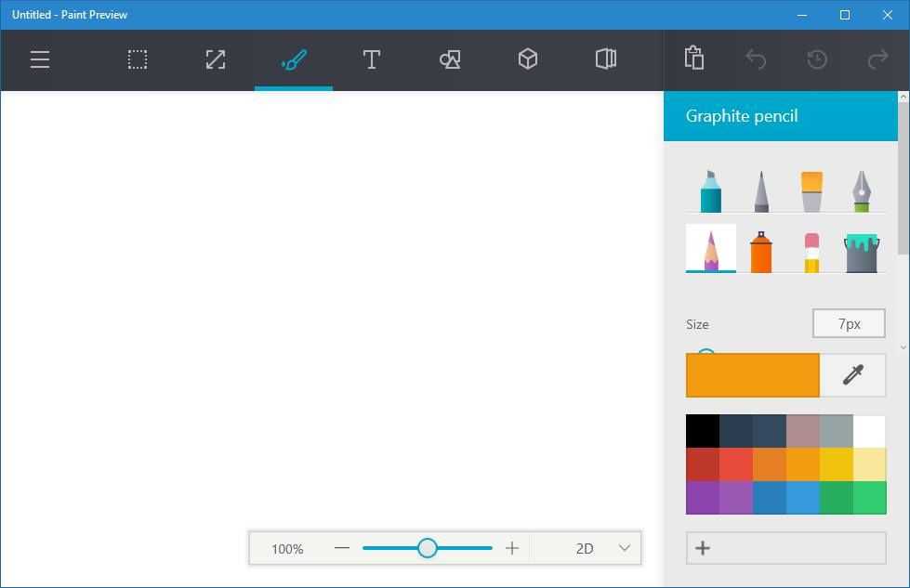Open the hamburger menu
This screenshot has width=910, height=588.
click(x=39, y=60)
